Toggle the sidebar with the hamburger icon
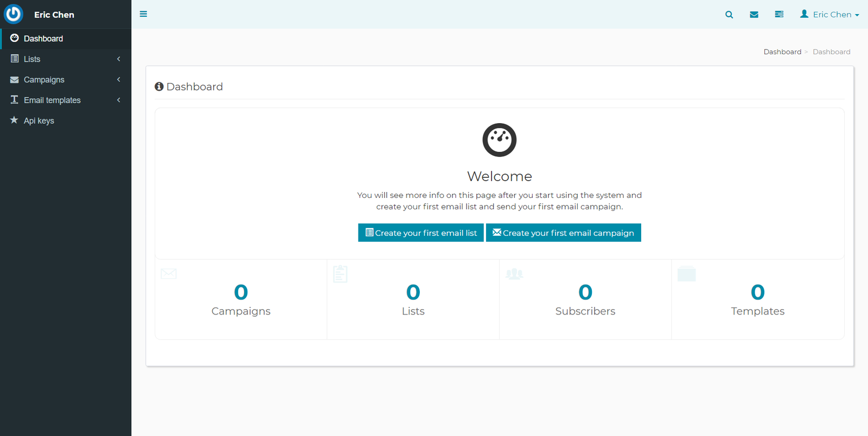This screenshot has height=436, width=868. (143, 14)
